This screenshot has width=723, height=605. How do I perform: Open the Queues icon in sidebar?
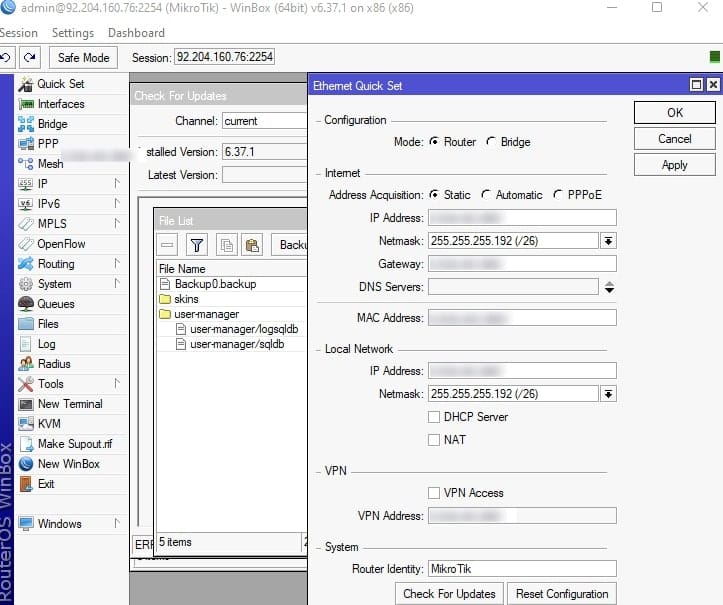26,304
